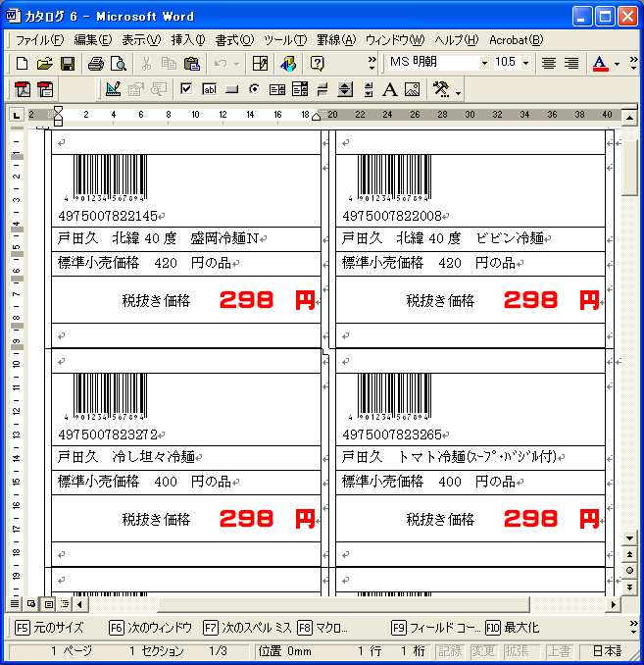644x665 pixels.
Task: Open the 挿入(I) menu
Action: coord(188,40)
